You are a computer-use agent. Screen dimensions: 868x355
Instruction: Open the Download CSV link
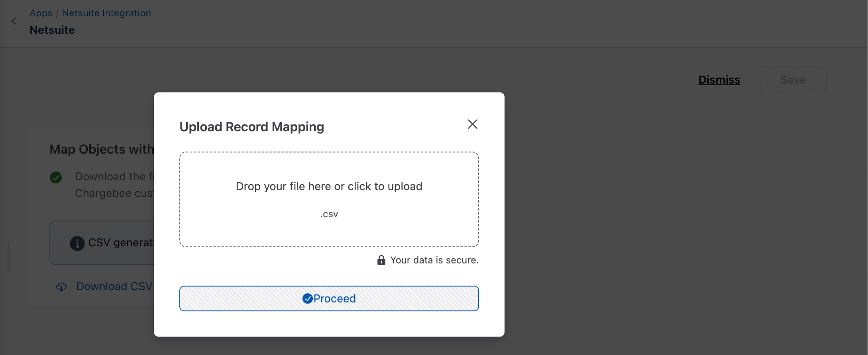[114, 287]
